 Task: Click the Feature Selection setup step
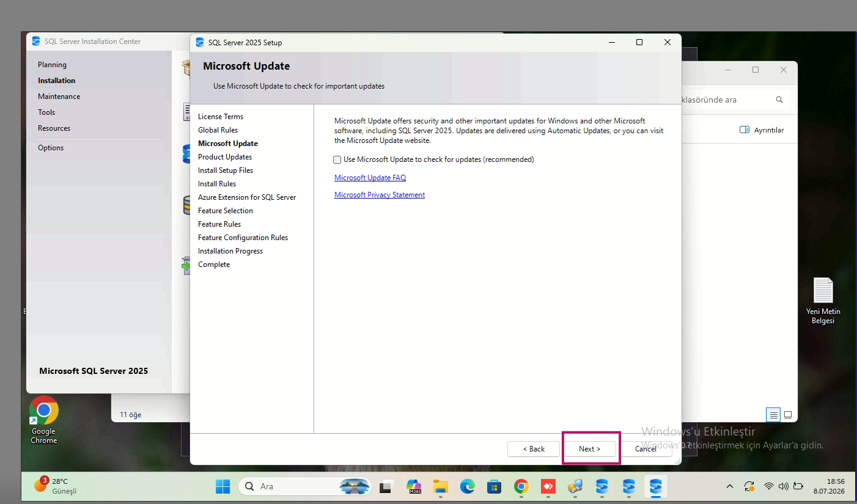coord(226,211)
